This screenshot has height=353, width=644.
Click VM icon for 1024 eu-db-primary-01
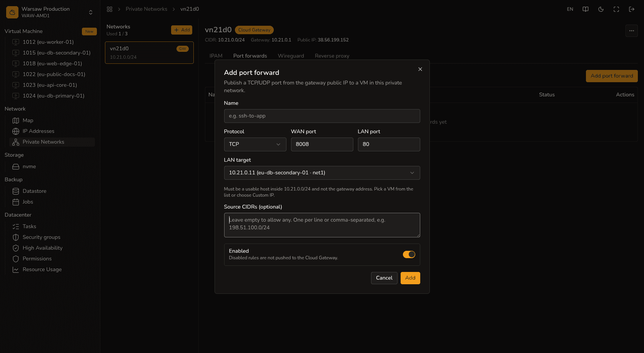pos(16,96)
